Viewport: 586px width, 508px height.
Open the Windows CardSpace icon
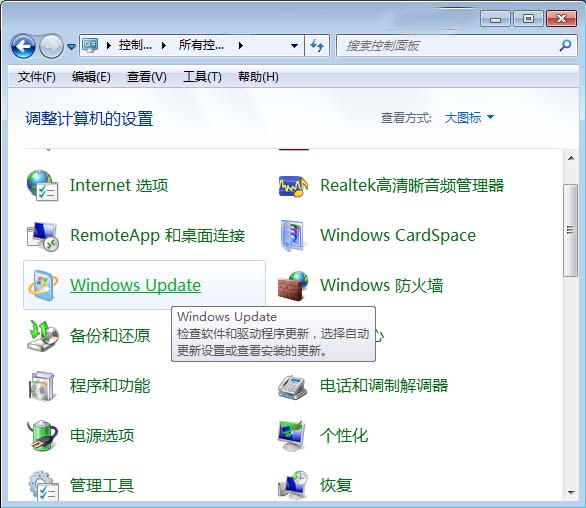292,235
